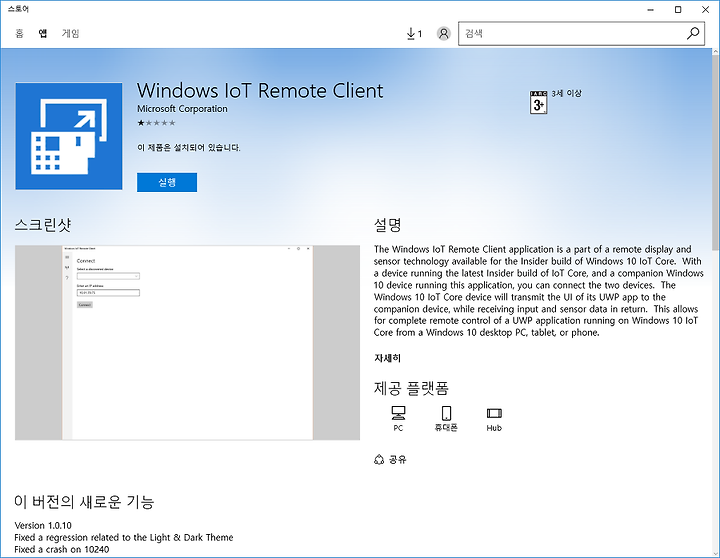Click the star rating row
The width and height of the screenshot is (720, 558).
tap(157, 123)
